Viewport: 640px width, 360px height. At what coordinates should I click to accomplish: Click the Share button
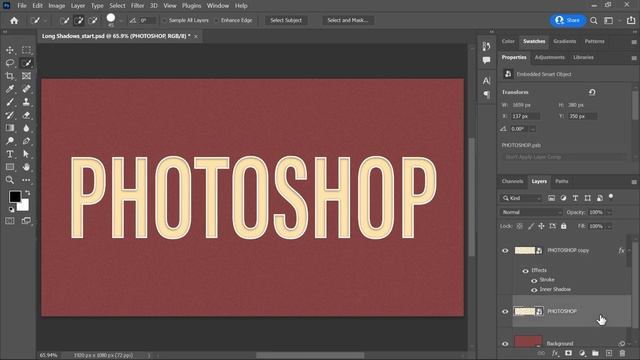point(568,20)
